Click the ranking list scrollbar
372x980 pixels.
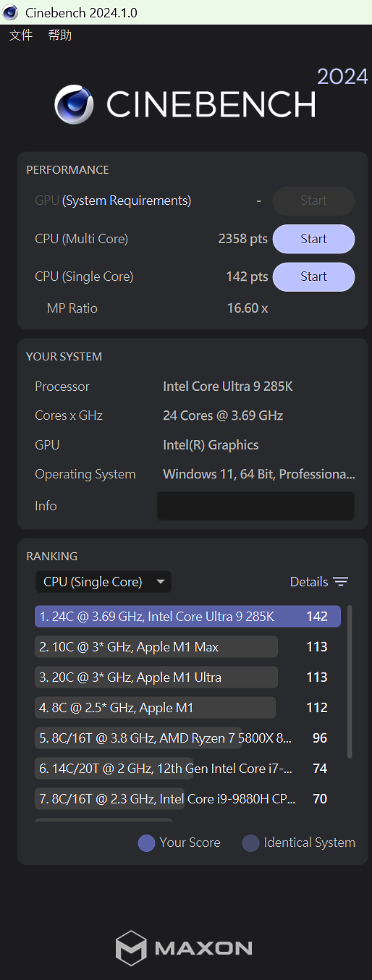[x=350, y=682]
